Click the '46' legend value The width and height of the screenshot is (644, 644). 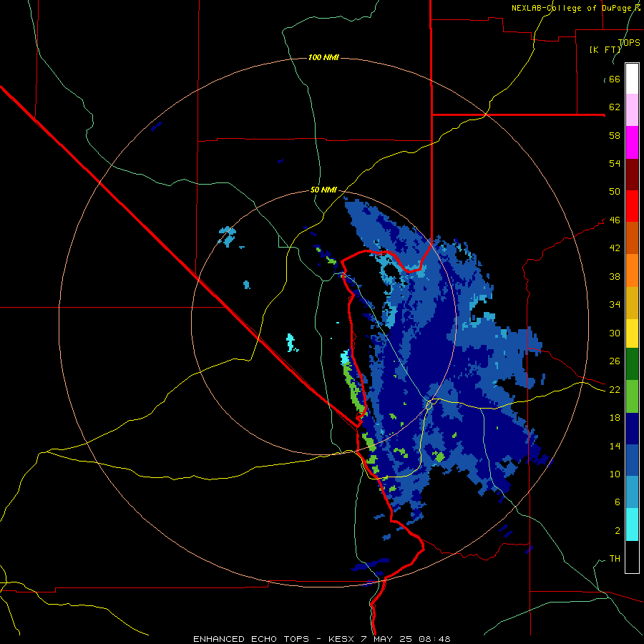coord(615,220)
